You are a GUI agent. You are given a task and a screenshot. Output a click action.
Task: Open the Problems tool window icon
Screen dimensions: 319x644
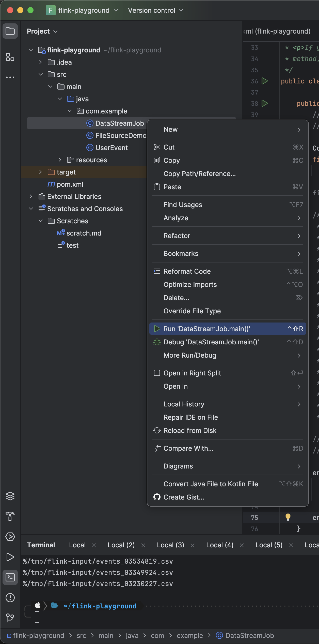pyautogui.click(x=10, y=598)
